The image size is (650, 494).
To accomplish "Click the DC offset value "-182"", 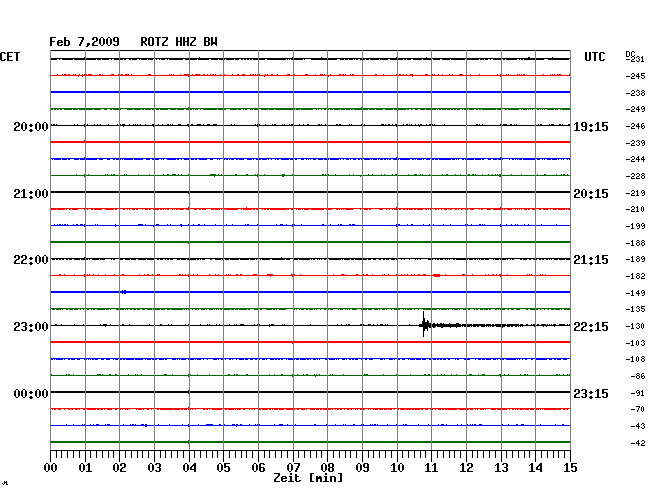I will coord(635,276).
